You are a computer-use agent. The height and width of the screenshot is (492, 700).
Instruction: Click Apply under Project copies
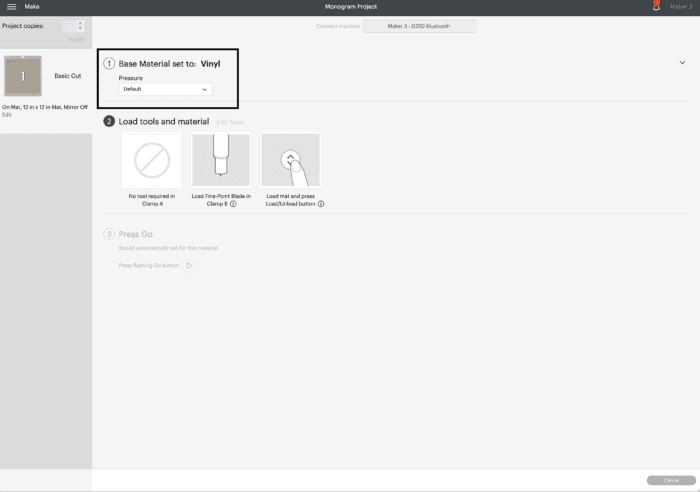(76, 39)
